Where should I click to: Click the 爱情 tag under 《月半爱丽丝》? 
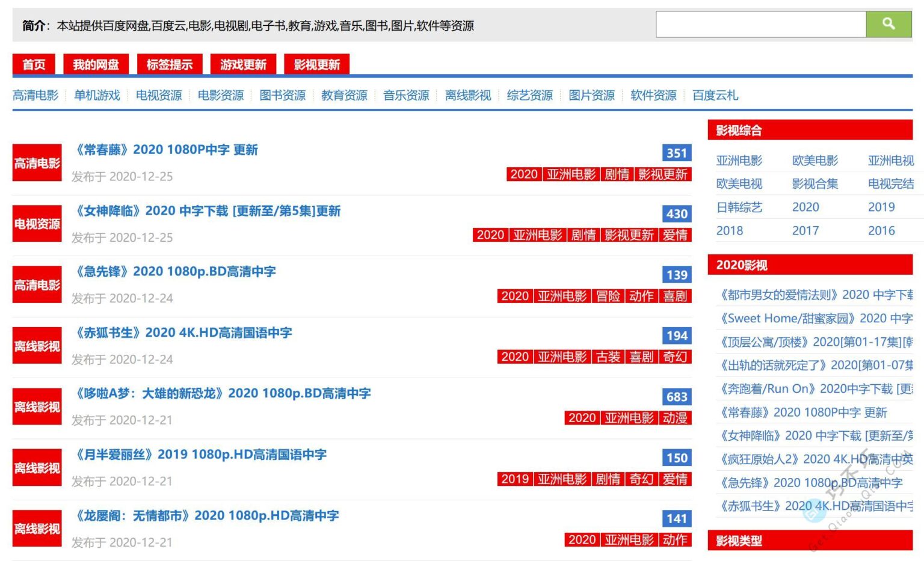tap(676, 479)
